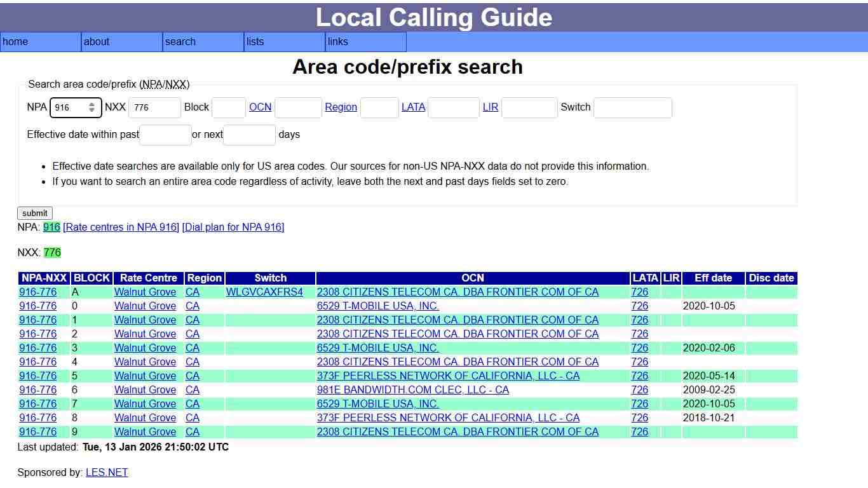
Task: Open switch WLGVCAXFRS4 details link
Action: point(266,292)
